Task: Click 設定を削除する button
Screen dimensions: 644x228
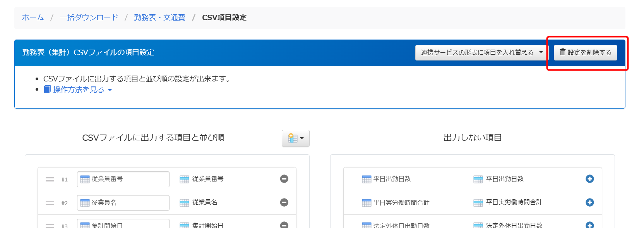Action: (586, 52)
